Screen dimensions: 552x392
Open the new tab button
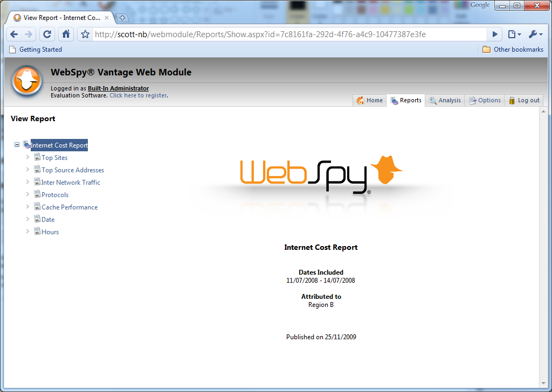[122, 18]
